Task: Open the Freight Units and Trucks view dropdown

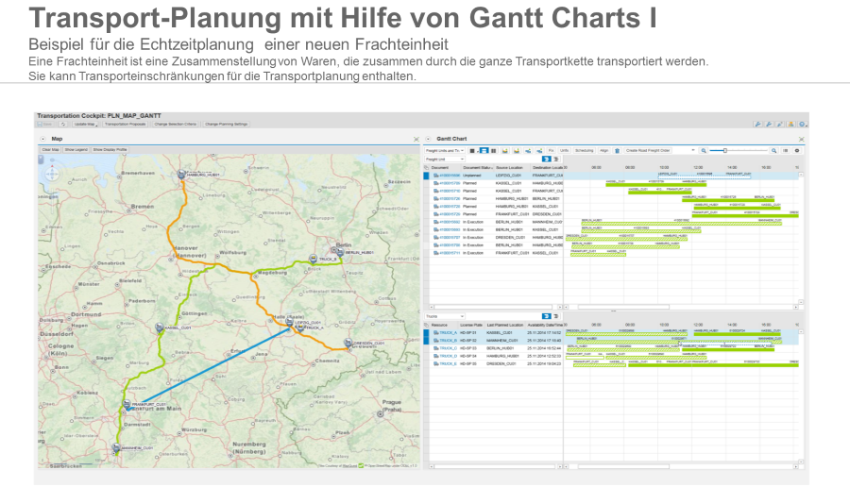Action: coord(445,150)
